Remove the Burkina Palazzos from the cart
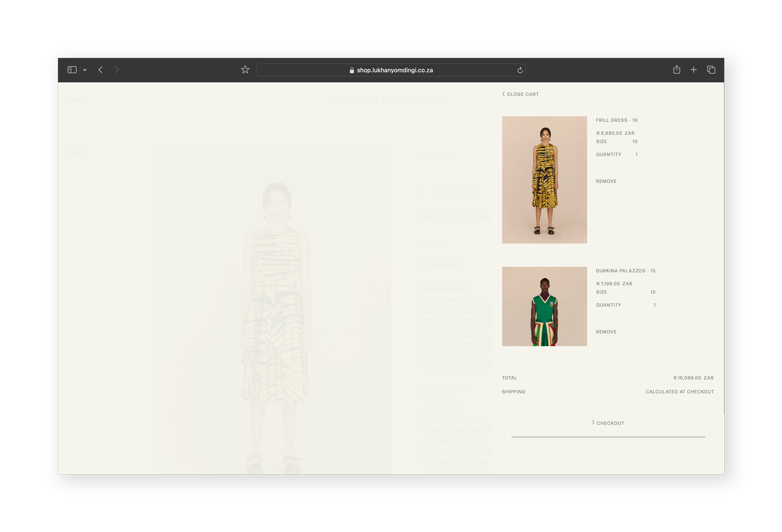 click(606, 332)
